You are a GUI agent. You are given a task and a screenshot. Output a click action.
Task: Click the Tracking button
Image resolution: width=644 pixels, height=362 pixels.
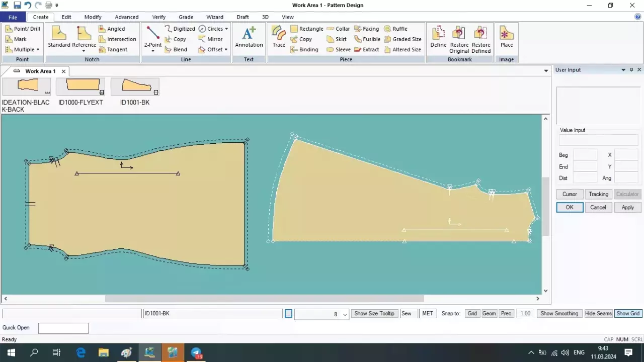click(598, 194)
